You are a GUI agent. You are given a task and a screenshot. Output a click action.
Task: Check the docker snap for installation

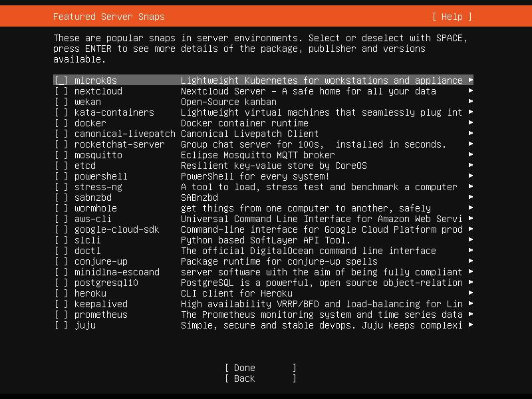pos(61,123)
